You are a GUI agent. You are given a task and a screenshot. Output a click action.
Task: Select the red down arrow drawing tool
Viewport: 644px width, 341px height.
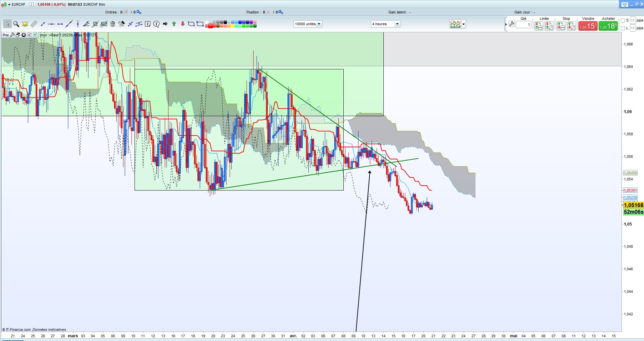click(x=183, y=24)
